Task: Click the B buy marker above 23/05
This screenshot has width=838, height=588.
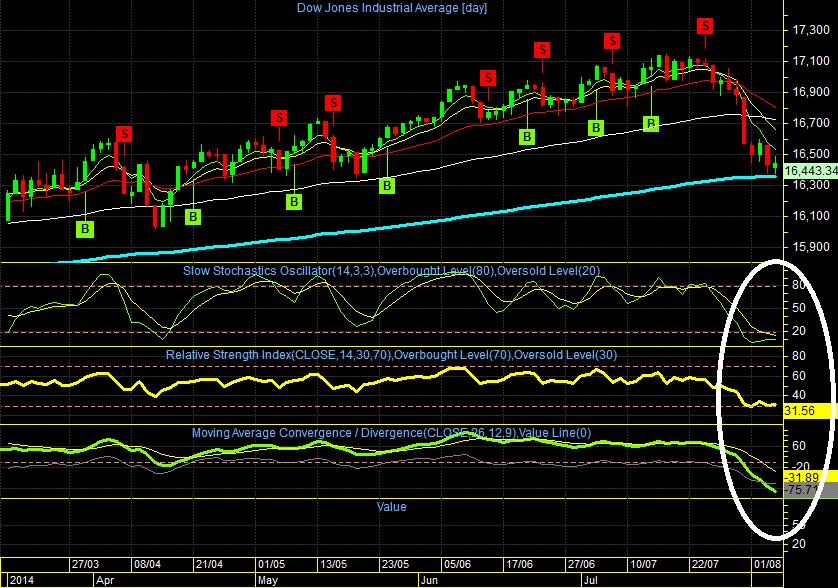Action: click(387, 185)
